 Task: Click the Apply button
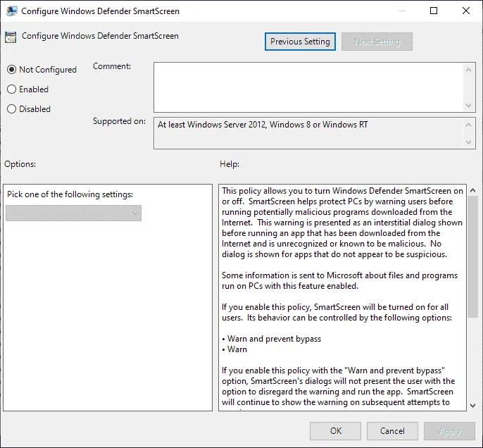pyautogui.click(x=449, y=431)
